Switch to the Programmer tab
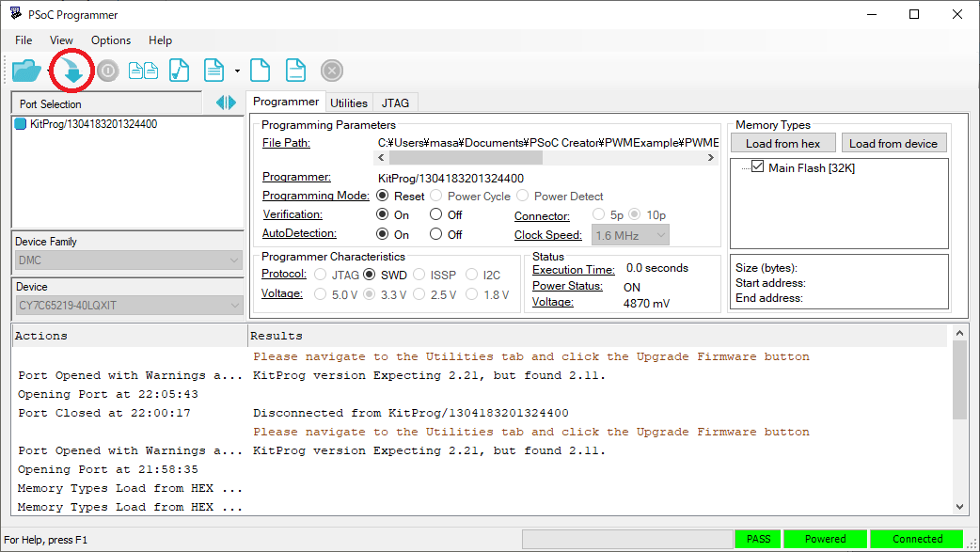This screenshot has height=552, width=980. [x=286, y=102]
